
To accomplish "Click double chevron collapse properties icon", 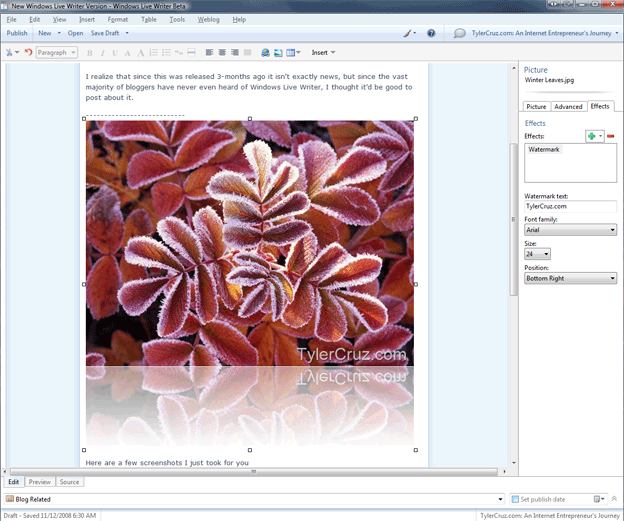I will (614, 499).
